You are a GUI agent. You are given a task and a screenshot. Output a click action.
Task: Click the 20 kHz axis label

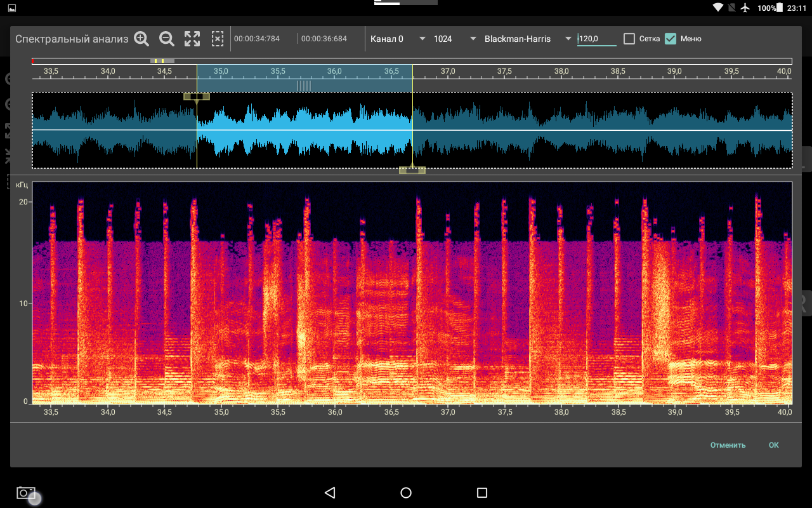pos(23,202)
